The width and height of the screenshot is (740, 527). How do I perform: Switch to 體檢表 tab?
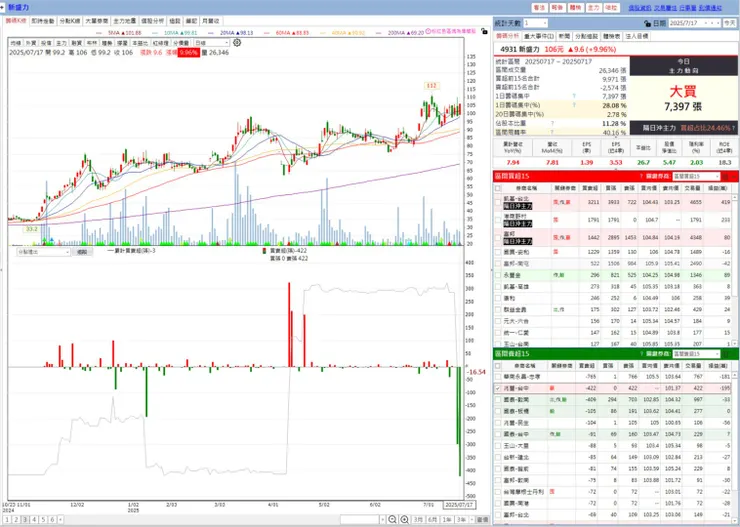pos(611,36)
